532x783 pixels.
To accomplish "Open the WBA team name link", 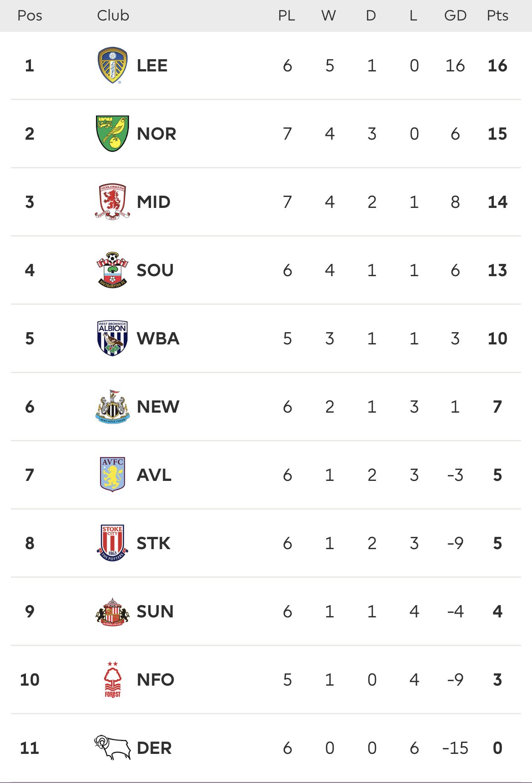I will pyautogui.click(x=158, y=338).
